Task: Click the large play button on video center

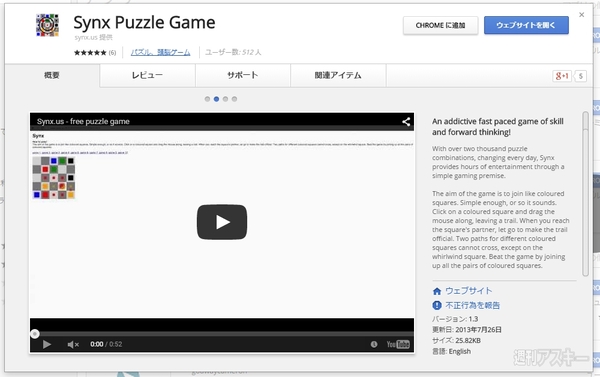Action: click(222, 222)
